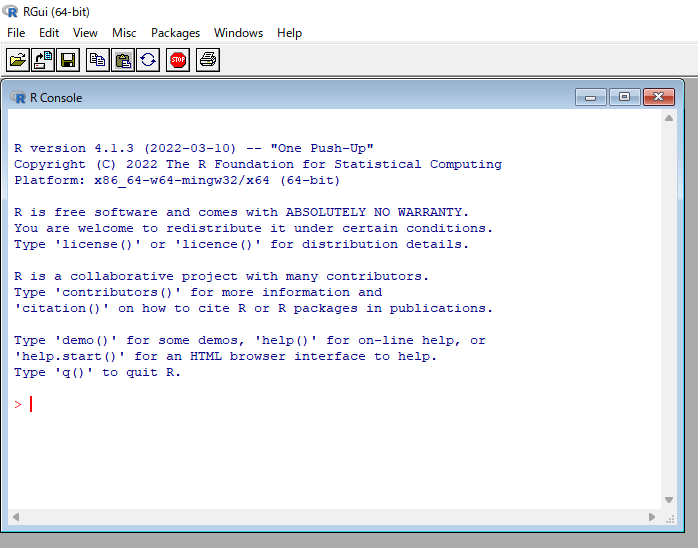This screenshot has height=548, width=698.
Task: Click the Copy and paste icon
Action: (x=148, y=60)
